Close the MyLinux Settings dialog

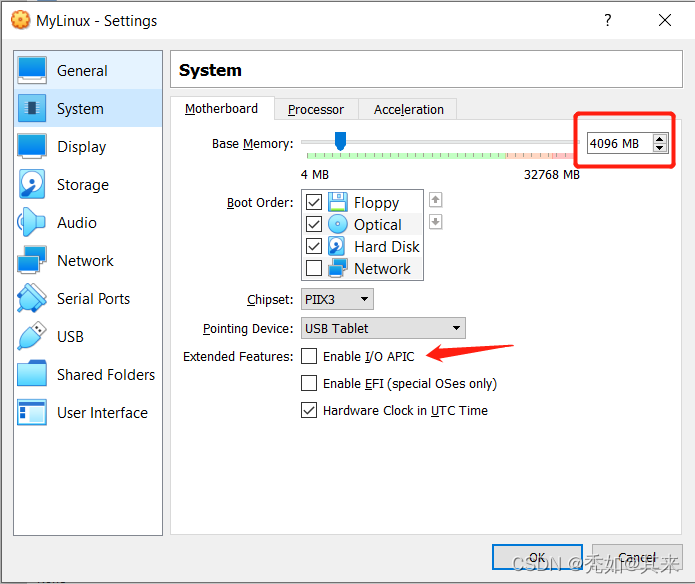point(664,20)
